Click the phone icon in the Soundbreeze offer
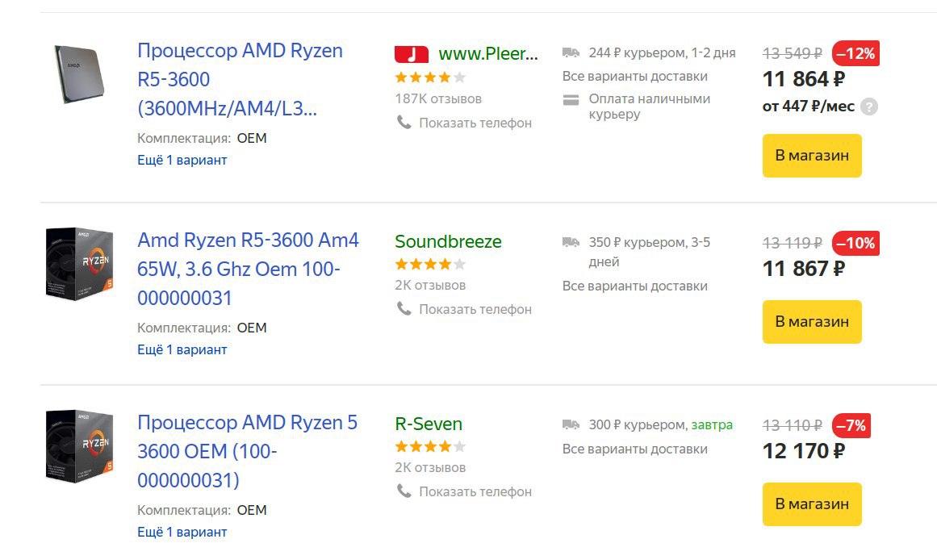 pos(404,309)
